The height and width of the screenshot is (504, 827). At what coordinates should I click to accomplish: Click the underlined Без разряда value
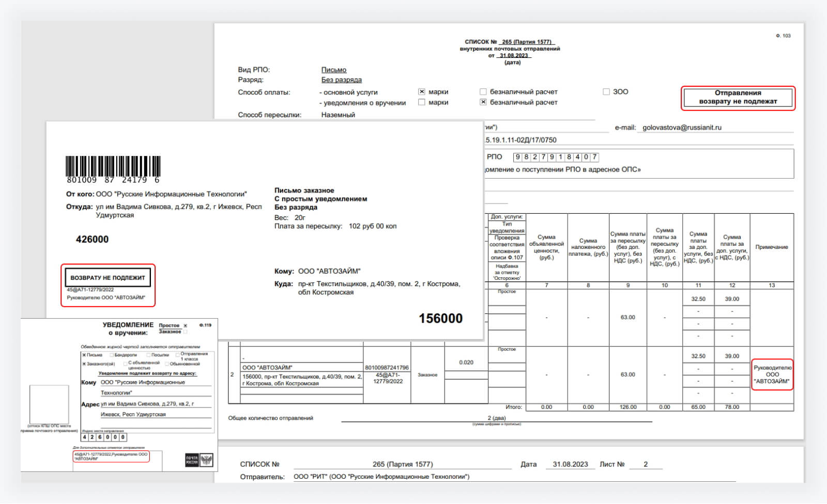342,80
